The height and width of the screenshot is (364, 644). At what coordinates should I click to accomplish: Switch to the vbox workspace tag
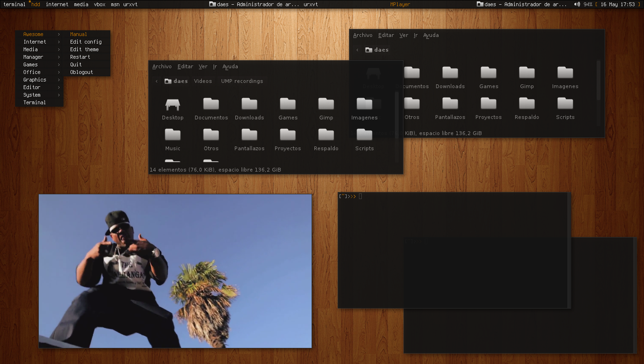point(99,4)
